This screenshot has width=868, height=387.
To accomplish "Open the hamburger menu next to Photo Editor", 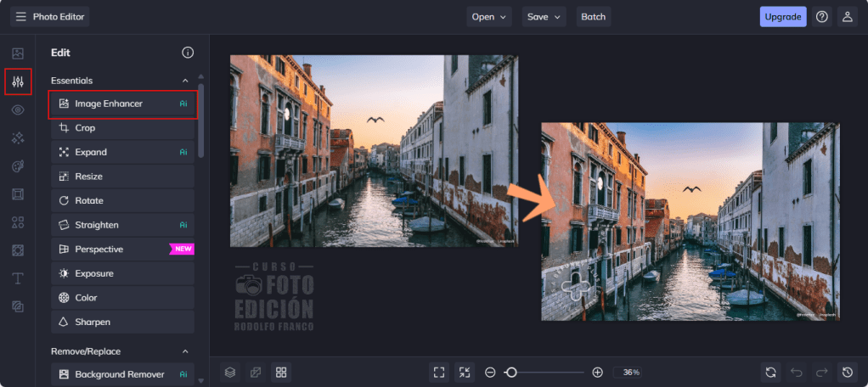I will 20,16.
